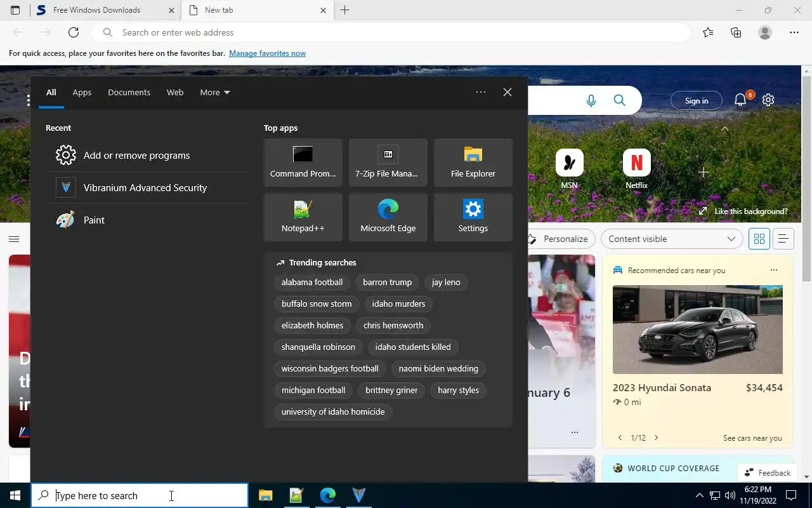Open the Netflix quick link
This screenshot has height=508, width=812.
click(636, 169)
